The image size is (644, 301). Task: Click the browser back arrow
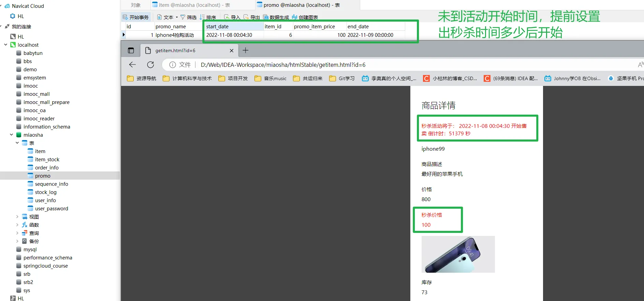(132, 65)
